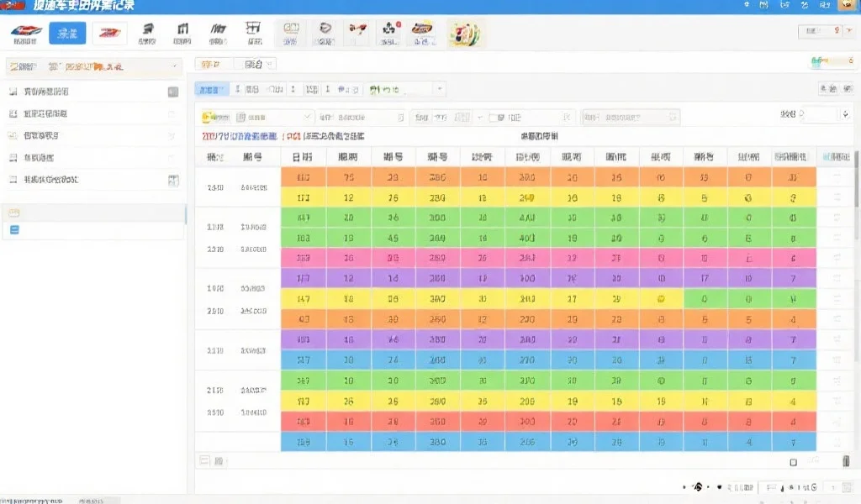Tick the checkbox below the table's left corner

[203, 460]
